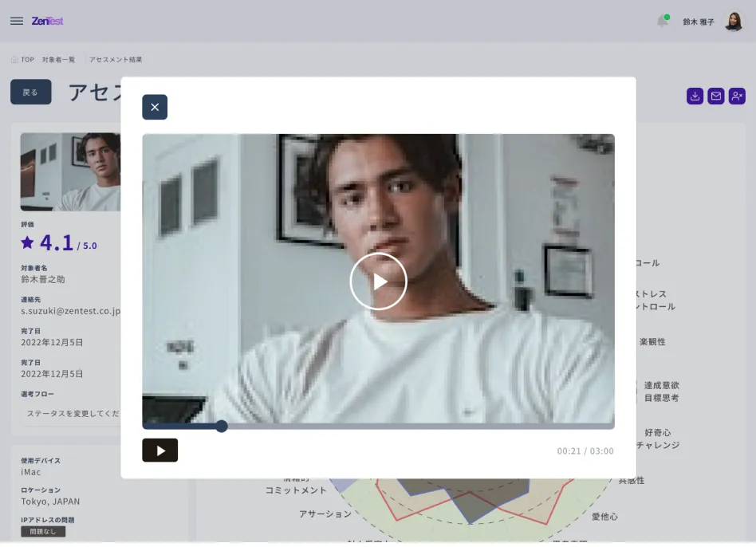Open the 選考フロー status dropdown
The width and height of the screenshot is (756, 547).
tap(73, 414)
